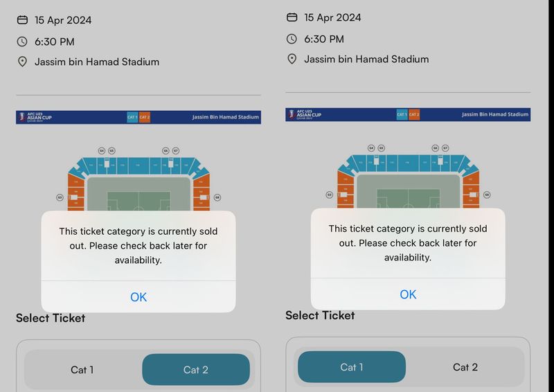Select Cat 1 in right ticket selector
This screenshot has width=554, height=392.
(352, 367)
